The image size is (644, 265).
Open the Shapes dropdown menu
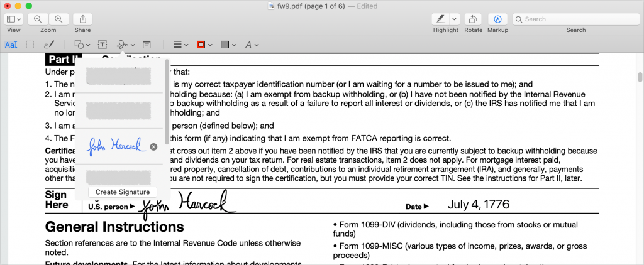click(82, 45)
